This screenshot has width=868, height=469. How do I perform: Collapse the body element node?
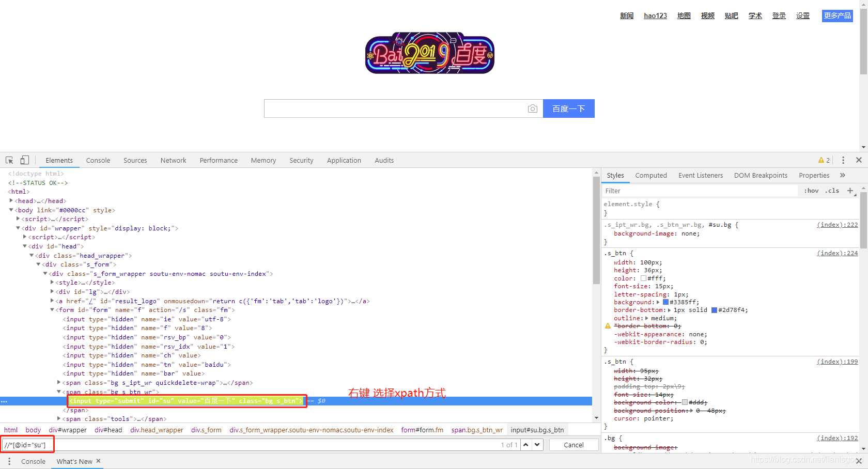pyautogui.click(x=11, y=210)
